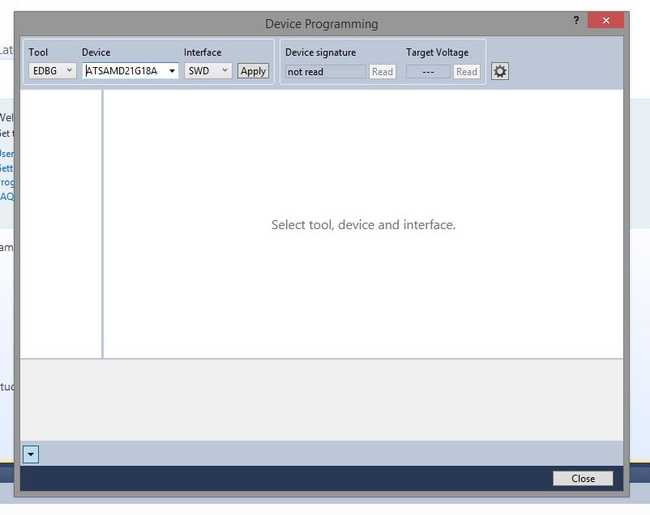Expand the Tool dropdown showing EDBG

pyautogui.click(x=52, y=71)
